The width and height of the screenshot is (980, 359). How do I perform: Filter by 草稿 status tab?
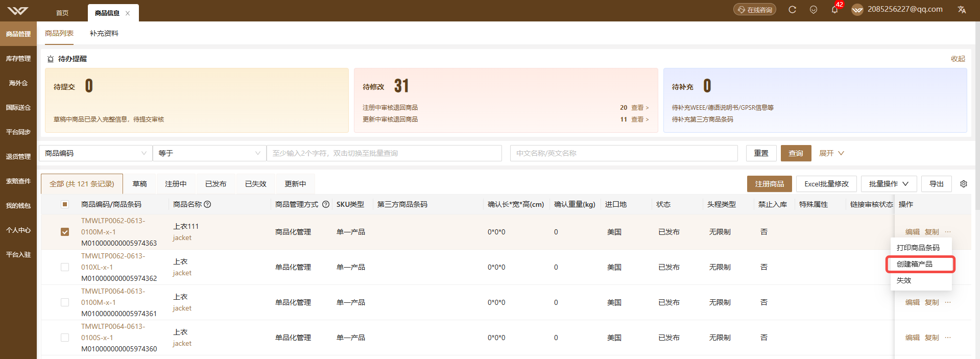[139, 184]
